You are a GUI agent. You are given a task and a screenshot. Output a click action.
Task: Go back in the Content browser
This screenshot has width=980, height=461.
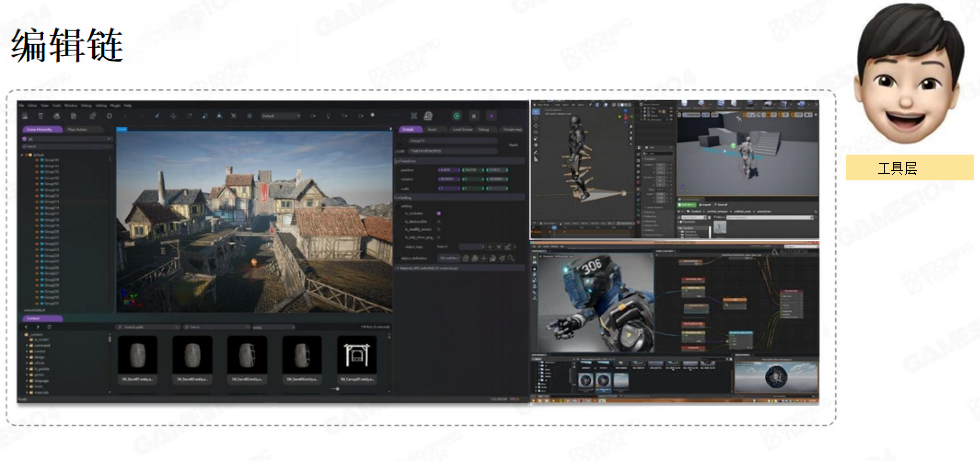pos(26,327)
